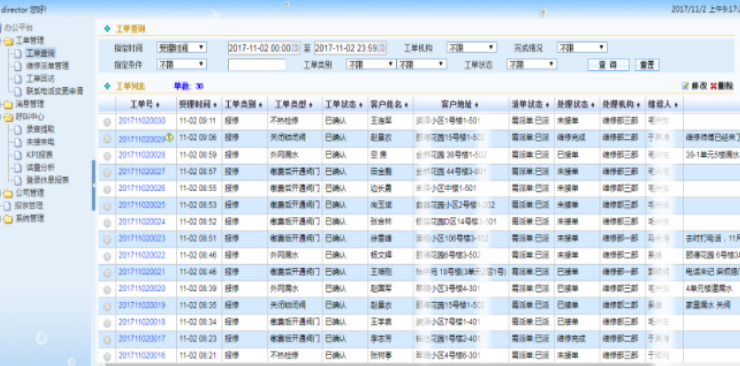Select radio button for ticket 201711020019
The image size is (740, 366).
click(107, 307)
